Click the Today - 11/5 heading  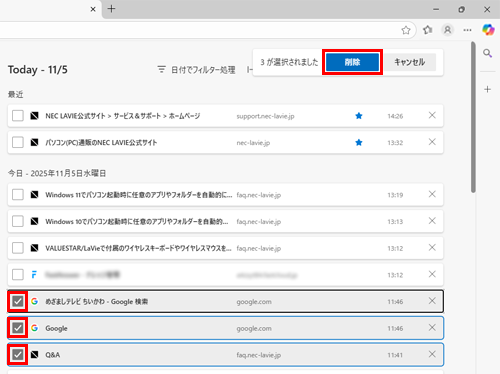point(38,70)
